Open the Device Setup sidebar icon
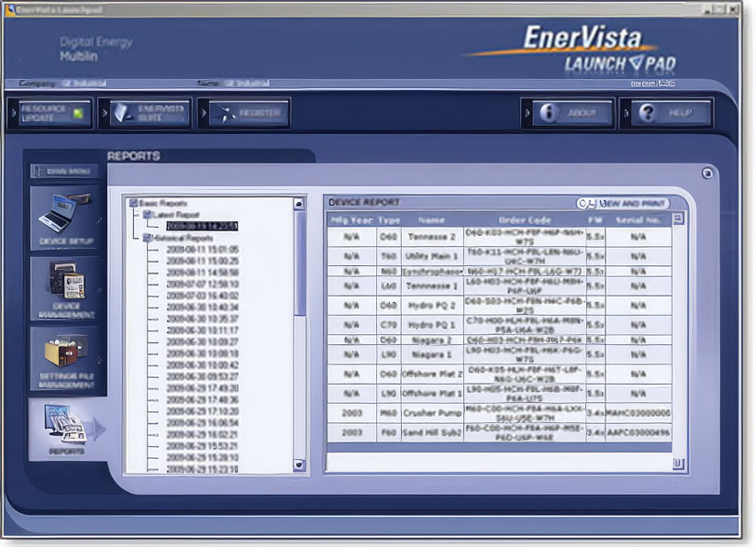This screenshot has width=756, height=547. 65,218
